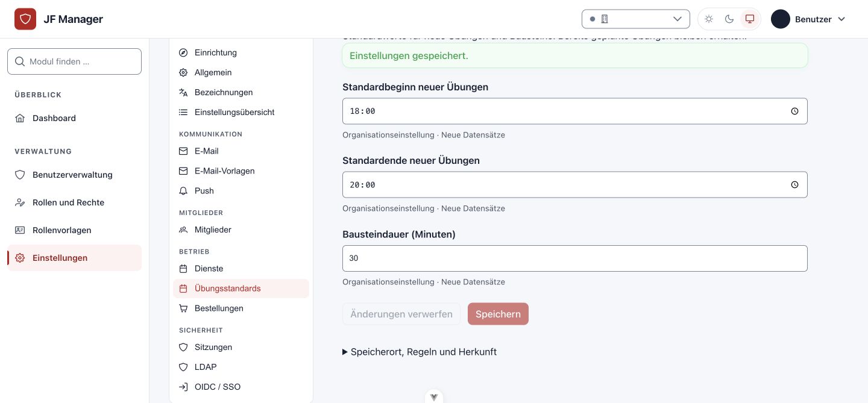Click the Einstellungsübersicht list icon
Screen dimensions: 868x403
(x=183, y=112)
